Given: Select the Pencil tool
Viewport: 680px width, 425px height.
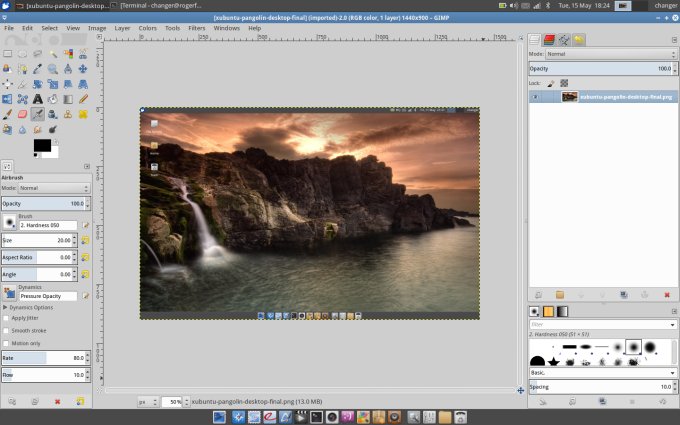Looking at the screenshot, I should point(83,99).
